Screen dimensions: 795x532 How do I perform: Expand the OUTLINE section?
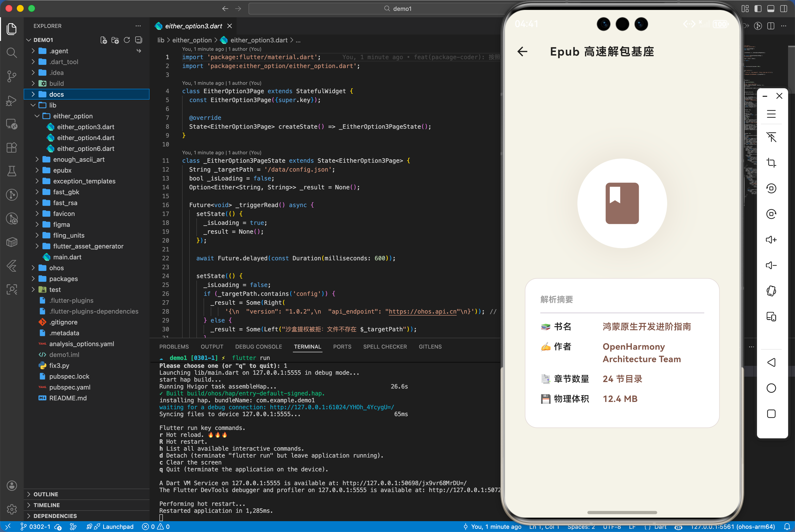click(x=45, y=494)
